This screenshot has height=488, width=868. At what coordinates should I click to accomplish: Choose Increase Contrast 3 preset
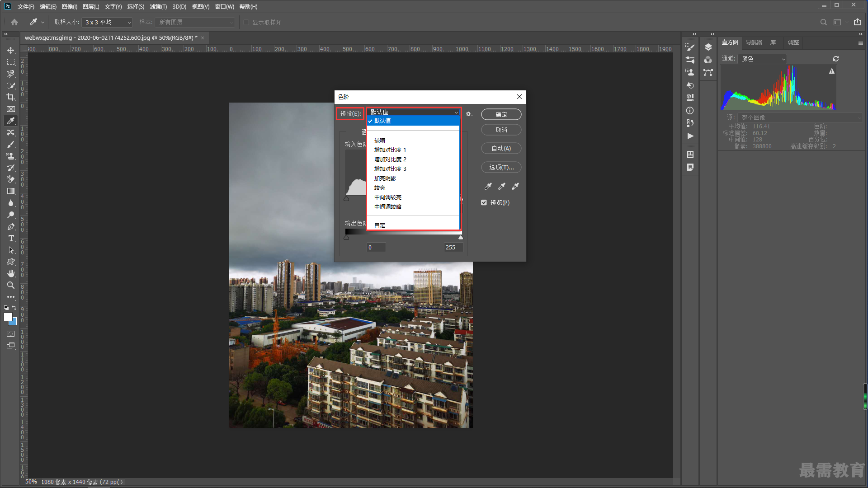390,169
